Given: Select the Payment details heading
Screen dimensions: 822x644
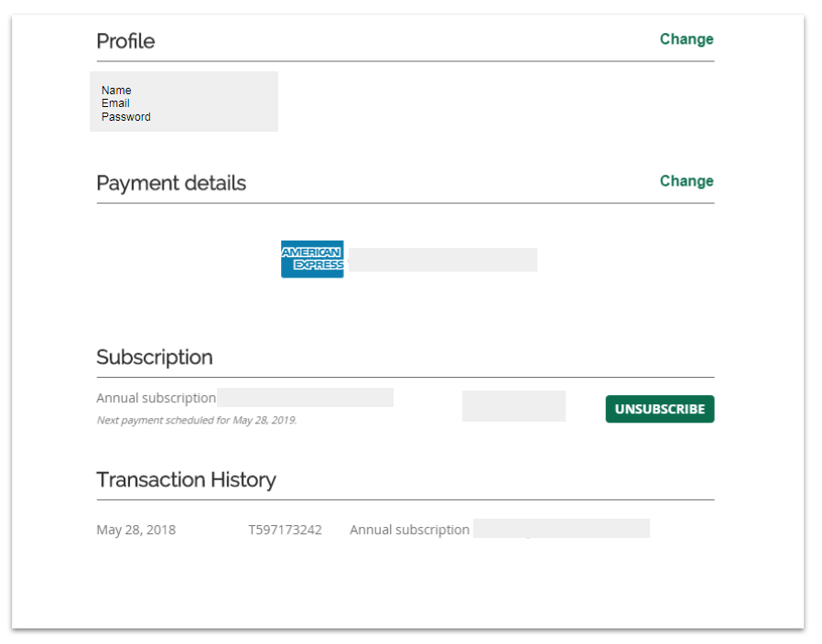Looking at the screenshot, I should point(171,183).
